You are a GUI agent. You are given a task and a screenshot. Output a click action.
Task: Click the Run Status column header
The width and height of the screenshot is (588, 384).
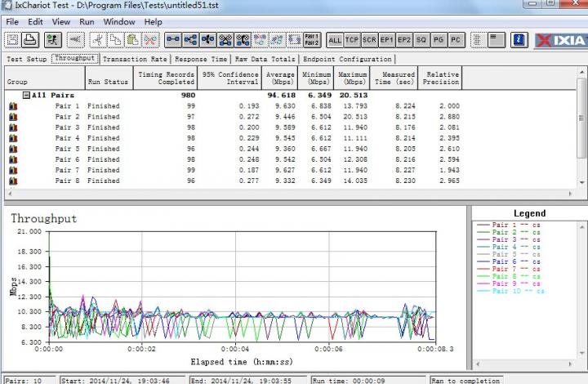(x=109, y=78)
